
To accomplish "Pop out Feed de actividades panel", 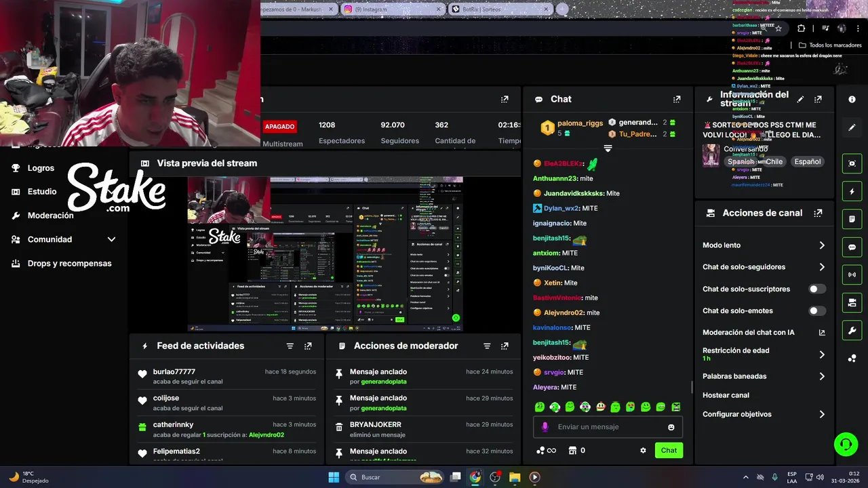I will (308, 346).
